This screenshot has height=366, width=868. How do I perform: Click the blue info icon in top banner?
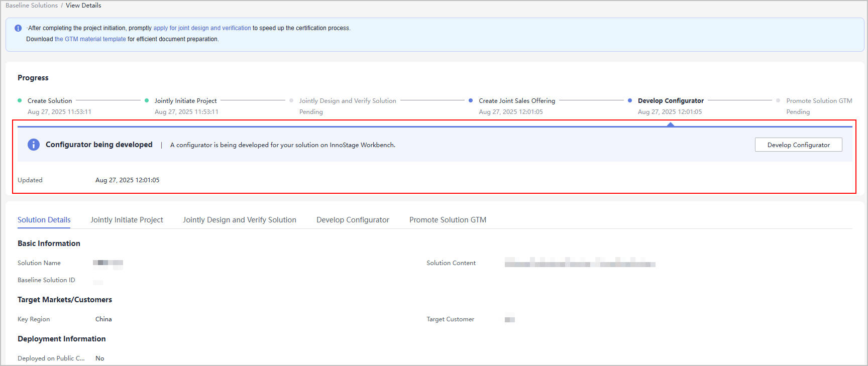[x=18, y=28]
